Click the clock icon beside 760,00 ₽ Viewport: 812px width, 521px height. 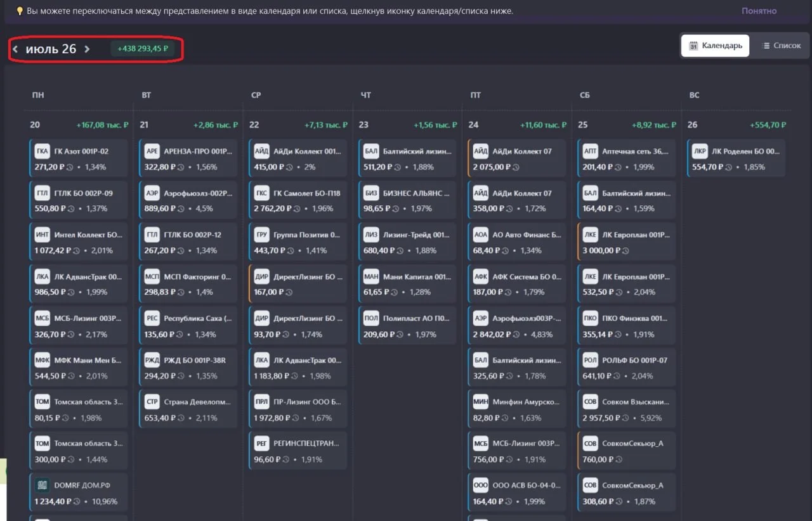(x=619, y=460)
